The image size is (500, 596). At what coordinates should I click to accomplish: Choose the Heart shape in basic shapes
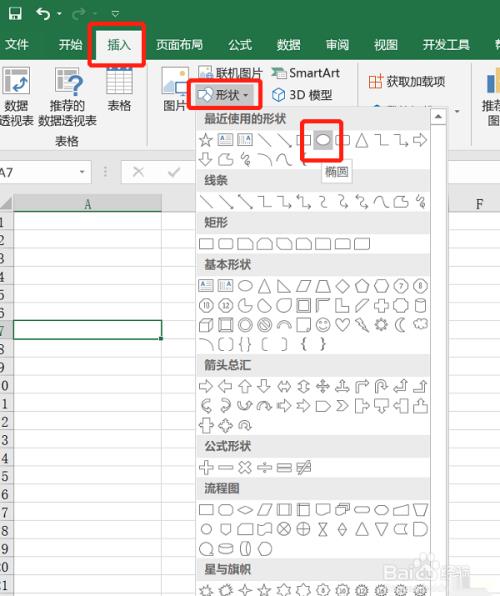[343, 325]
